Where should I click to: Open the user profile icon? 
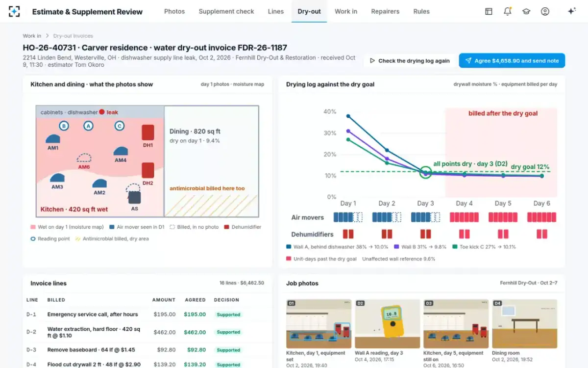pos(545,11)
